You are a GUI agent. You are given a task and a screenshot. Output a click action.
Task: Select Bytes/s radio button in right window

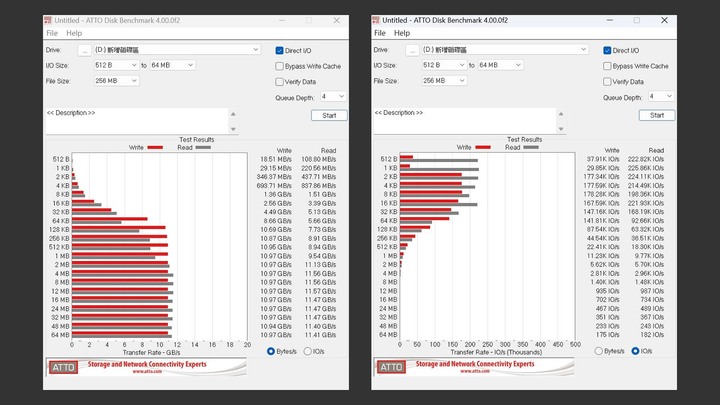click(x=599, y=351)
